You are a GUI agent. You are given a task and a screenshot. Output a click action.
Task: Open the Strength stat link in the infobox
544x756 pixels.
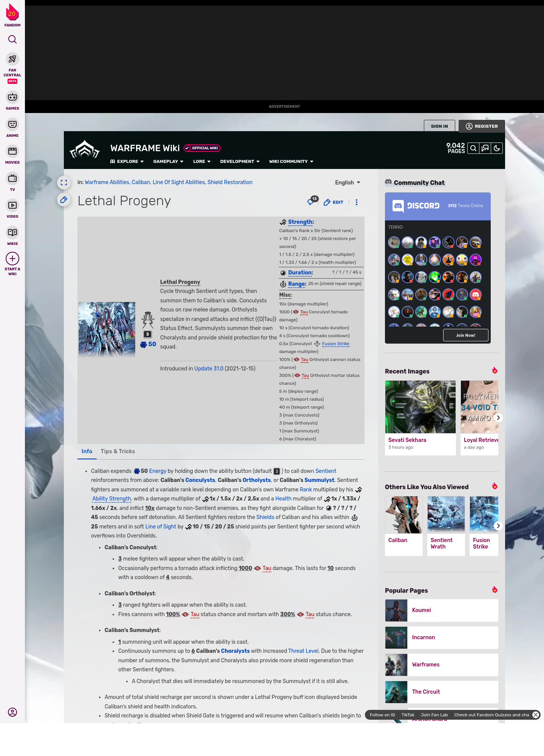coord(300,222)
